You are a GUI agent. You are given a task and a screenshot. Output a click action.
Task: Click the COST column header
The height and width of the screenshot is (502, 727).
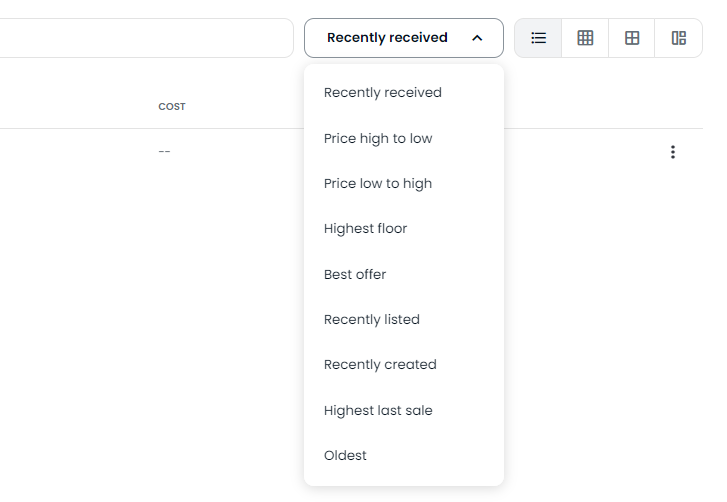coord(172,107)
